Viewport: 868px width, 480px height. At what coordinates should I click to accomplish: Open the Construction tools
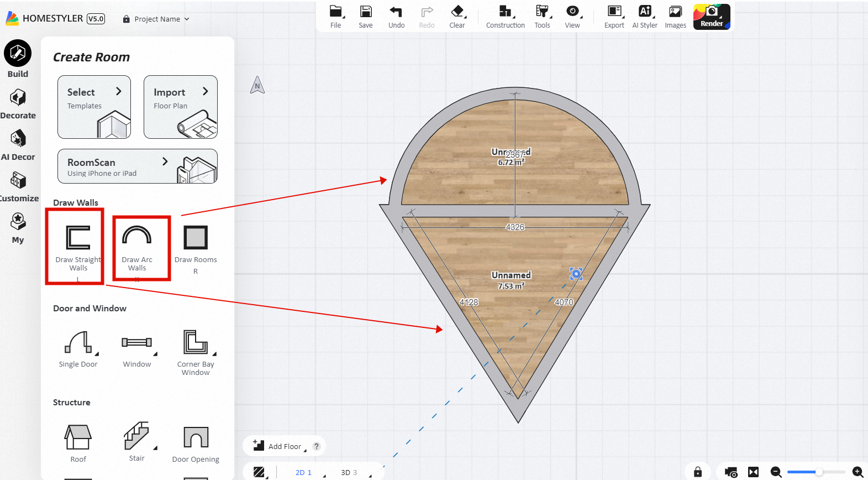(506, 12)
